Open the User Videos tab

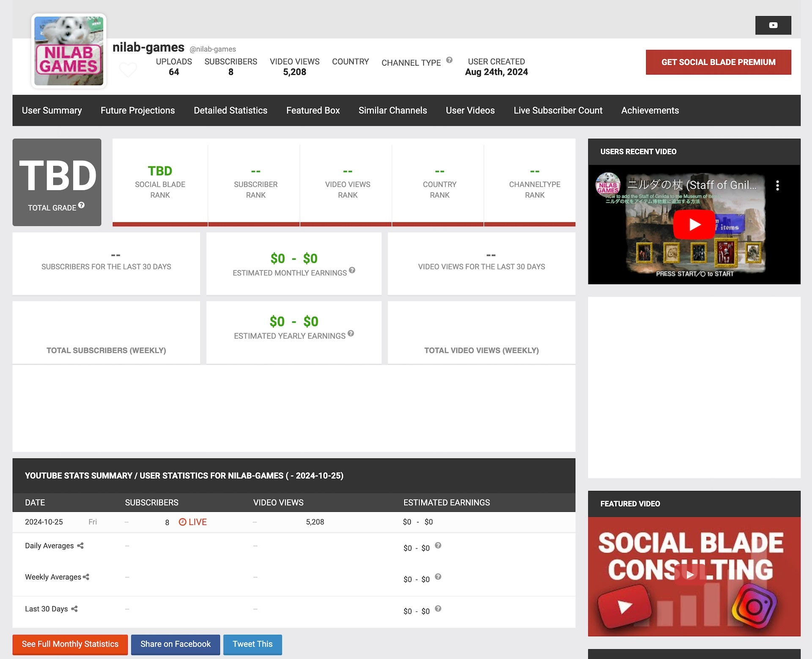pyautogui.click(x=470, y=110)
